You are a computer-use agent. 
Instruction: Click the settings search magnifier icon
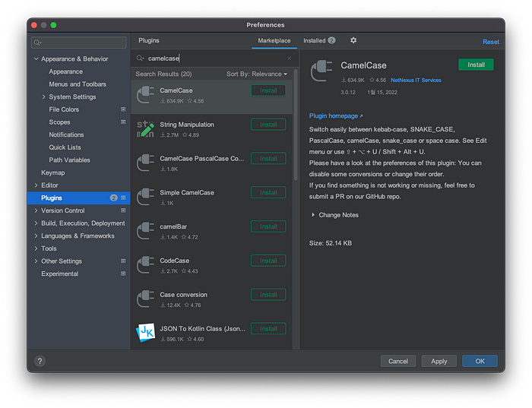point(37,43)
